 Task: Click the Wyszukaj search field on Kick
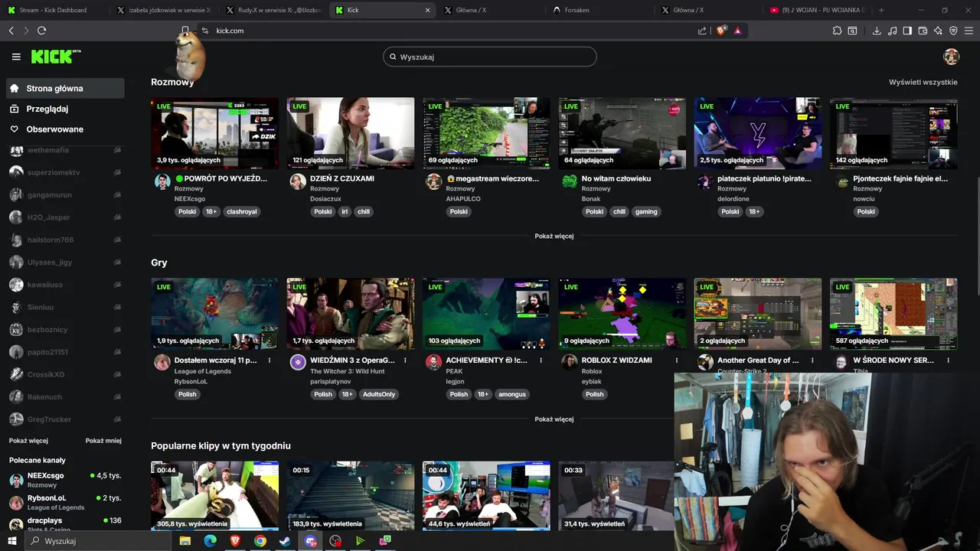click(x=490, y=57)
